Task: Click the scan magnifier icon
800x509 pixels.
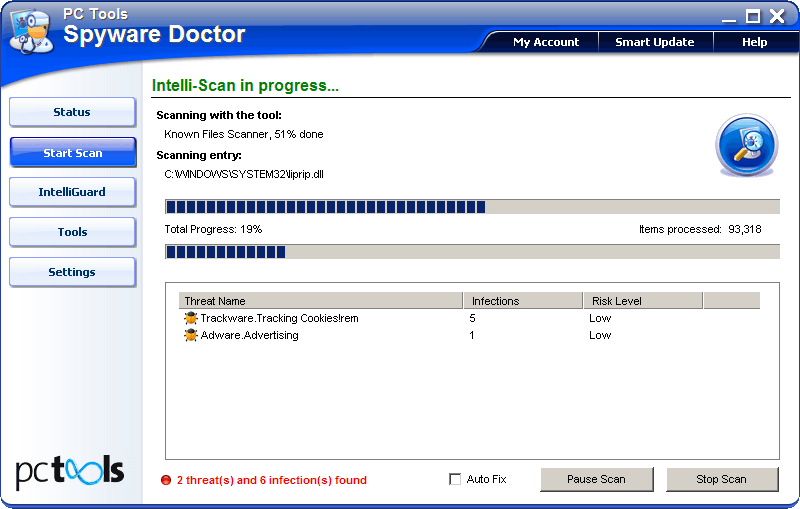Action: pos(746,145)
